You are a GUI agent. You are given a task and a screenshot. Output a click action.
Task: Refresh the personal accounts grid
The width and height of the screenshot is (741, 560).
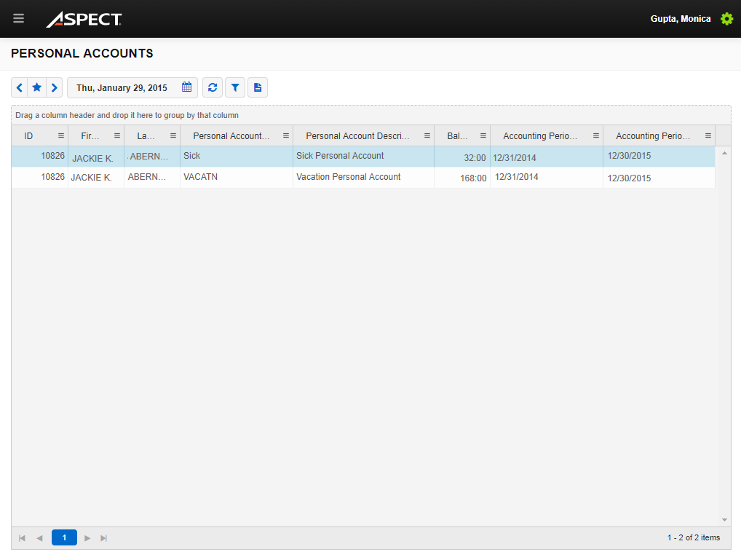click(212, 87)
